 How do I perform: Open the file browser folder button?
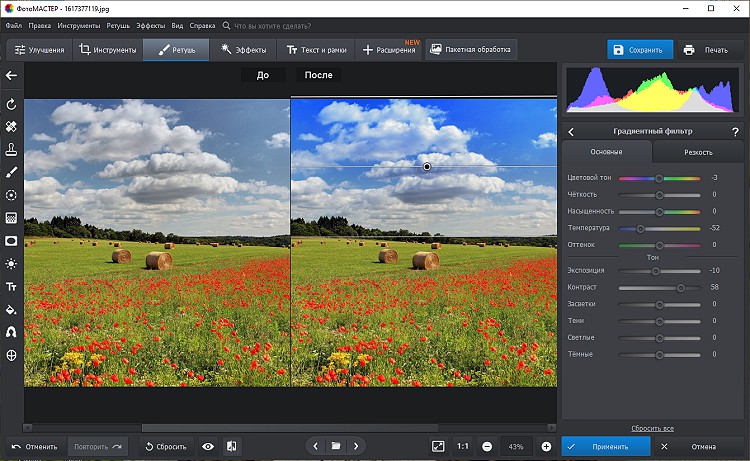(x=336, y=446)
